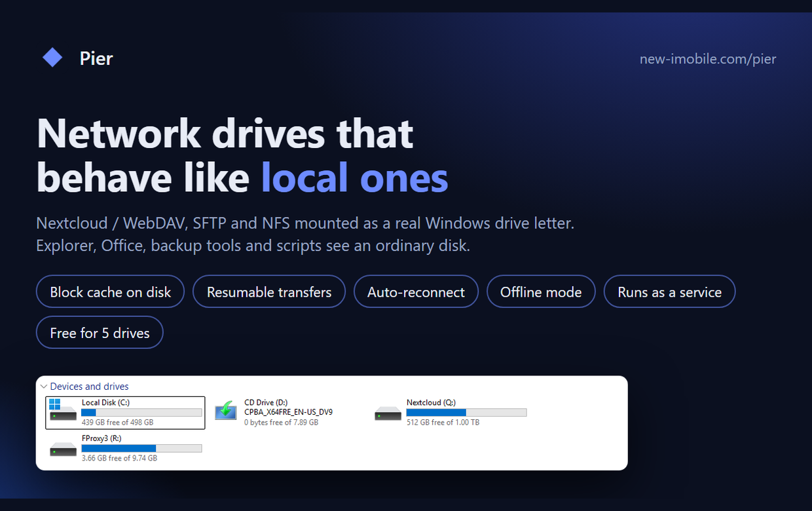Select the Resumable transfers pill
Screen dimensions: 812x511
[269, 292]
